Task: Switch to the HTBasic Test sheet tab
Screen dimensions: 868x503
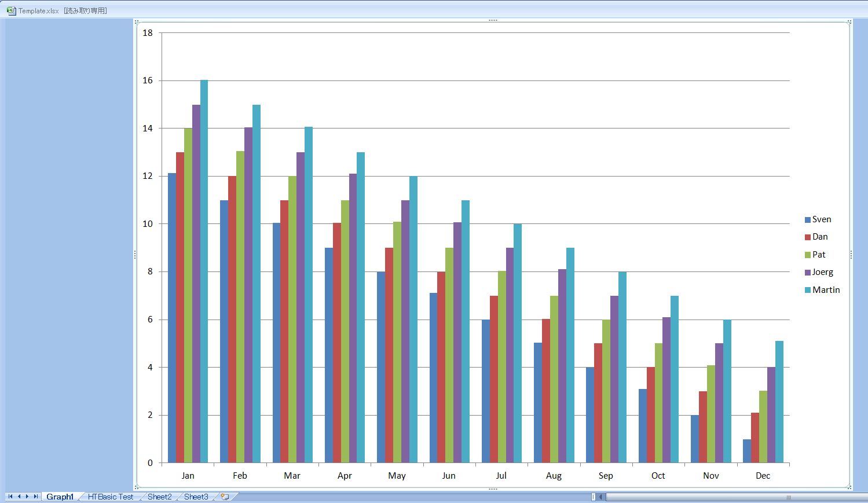Action: pos(110,497)
